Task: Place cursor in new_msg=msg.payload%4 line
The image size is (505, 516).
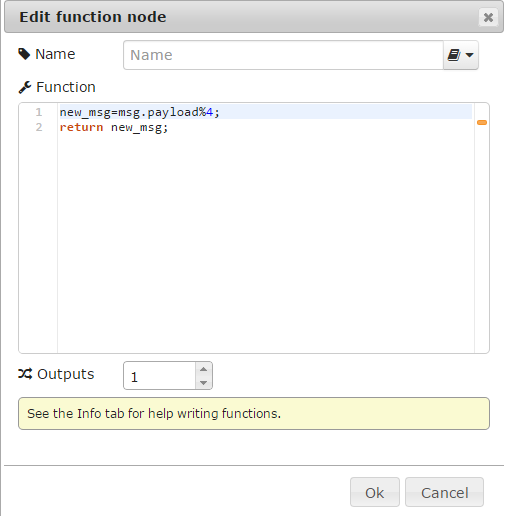Action: click(139, 112)
